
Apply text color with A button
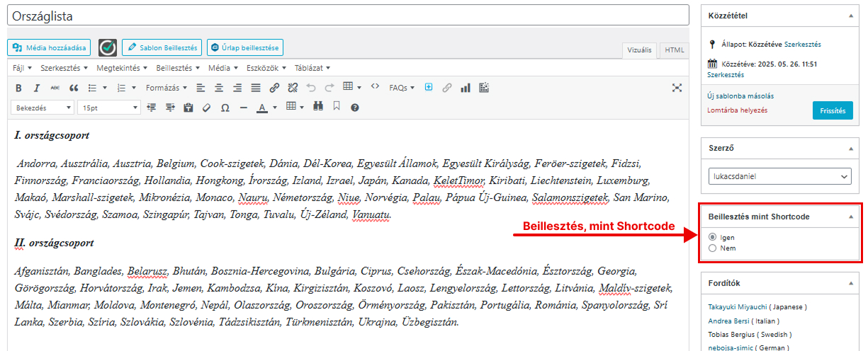[x=261, y=108]
